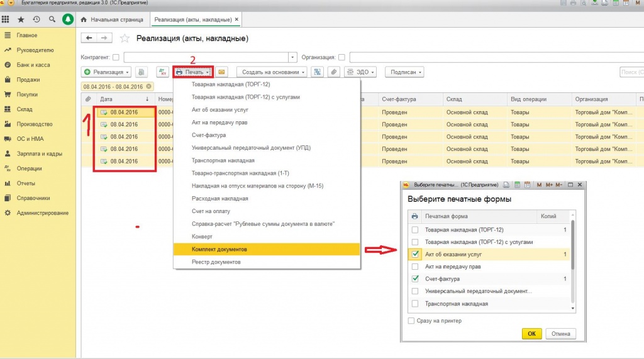This screenshot has height=359, width=644.
Task: Open the ЭДО dropdown menu
Action: click(x=360, y=72)
